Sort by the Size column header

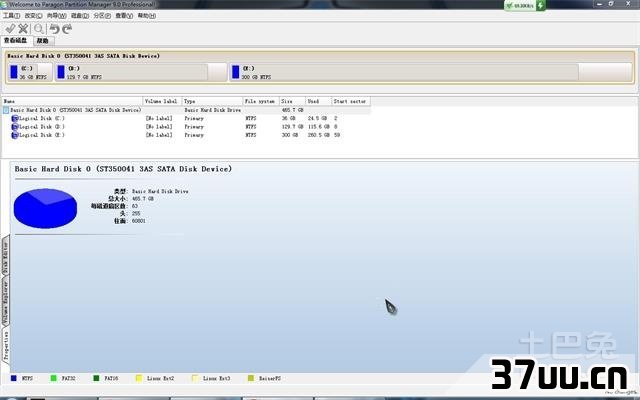[x=292, y=101]
